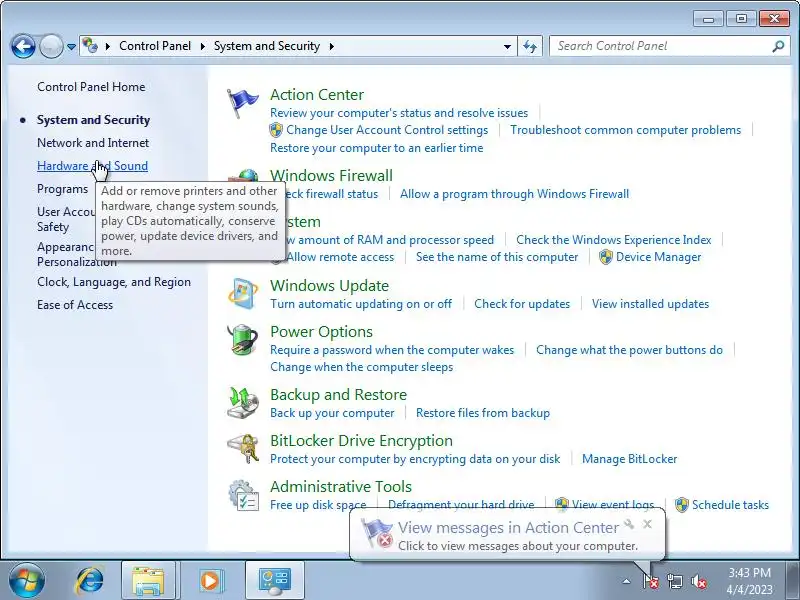Open Ease of Access category
This screenshot has height=600, width=800.
[x=75, y=305]
